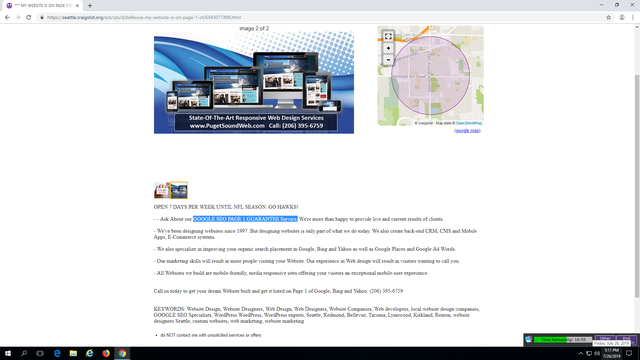Click the Time Remaining progress bar
Viewport: 640px width, 360px height.
563,340
